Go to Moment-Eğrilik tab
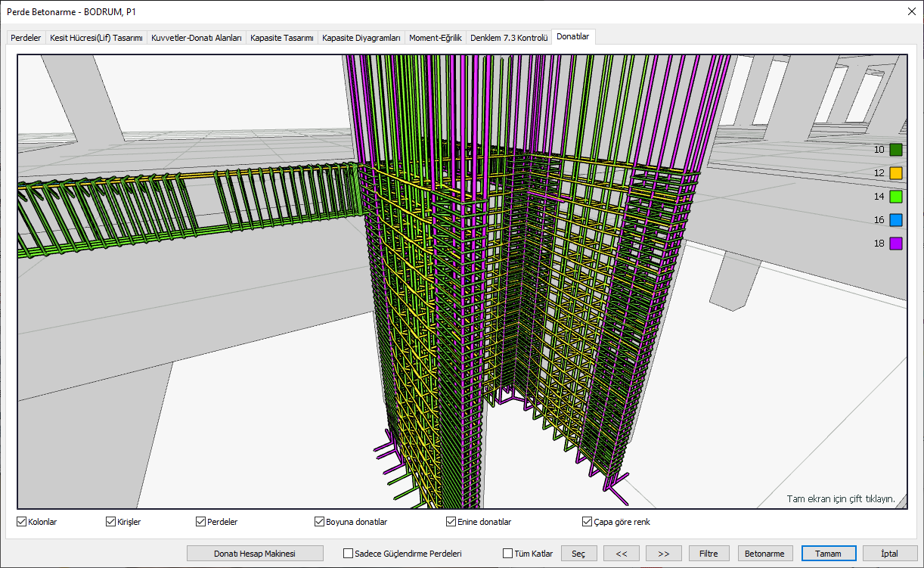 pos(435,38)
